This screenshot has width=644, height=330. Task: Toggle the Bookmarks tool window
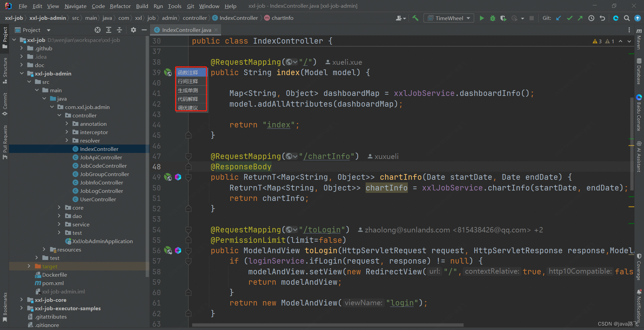tap(5, 307)
